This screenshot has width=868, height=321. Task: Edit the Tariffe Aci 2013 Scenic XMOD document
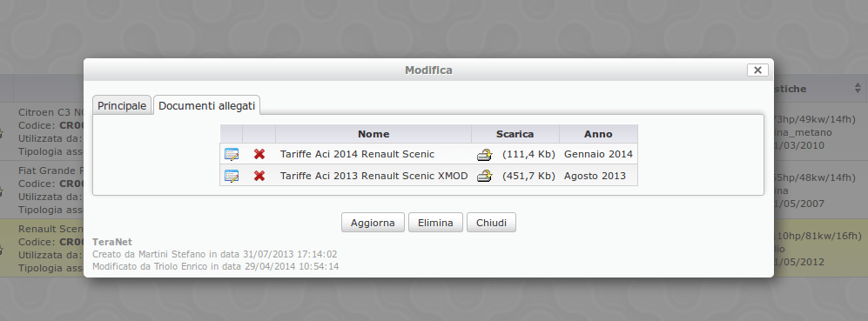[x=232, y=176]
